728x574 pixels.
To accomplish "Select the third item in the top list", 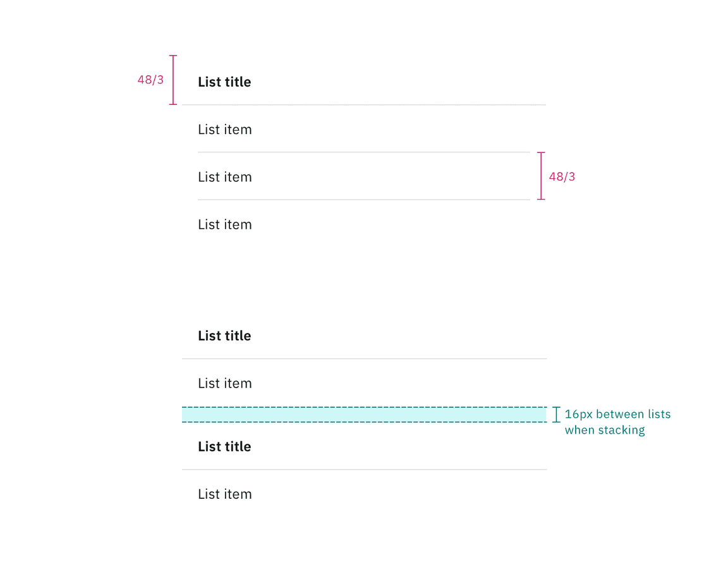I will [224, 224].
